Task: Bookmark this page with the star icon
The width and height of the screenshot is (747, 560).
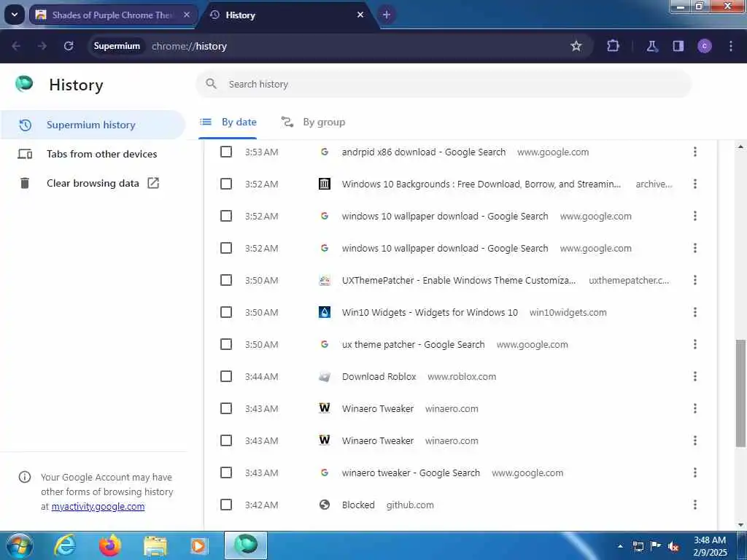Action: (x=576, y=46)
